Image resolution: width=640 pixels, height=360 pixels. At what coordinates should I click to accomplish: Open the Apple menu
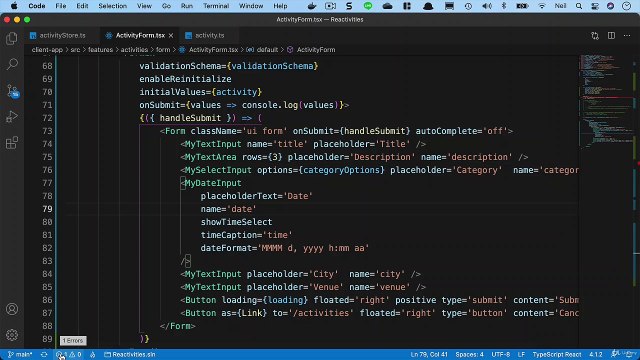click(14, 6)
